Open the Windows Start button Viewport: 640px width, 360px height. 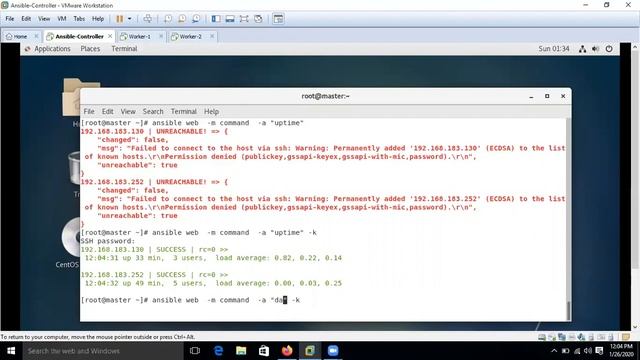pyautogui.click(x=11, y=351)
